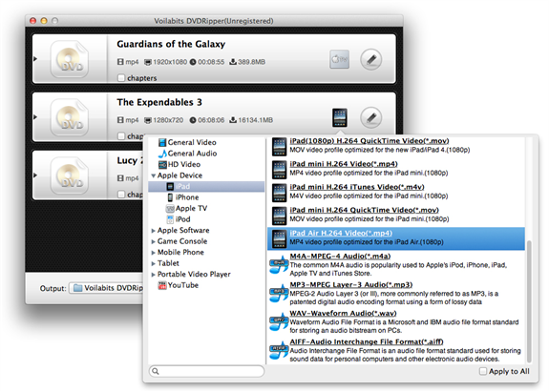Toggle chapters checkbox for Guardians of the Galaxy

coord(121,77)
